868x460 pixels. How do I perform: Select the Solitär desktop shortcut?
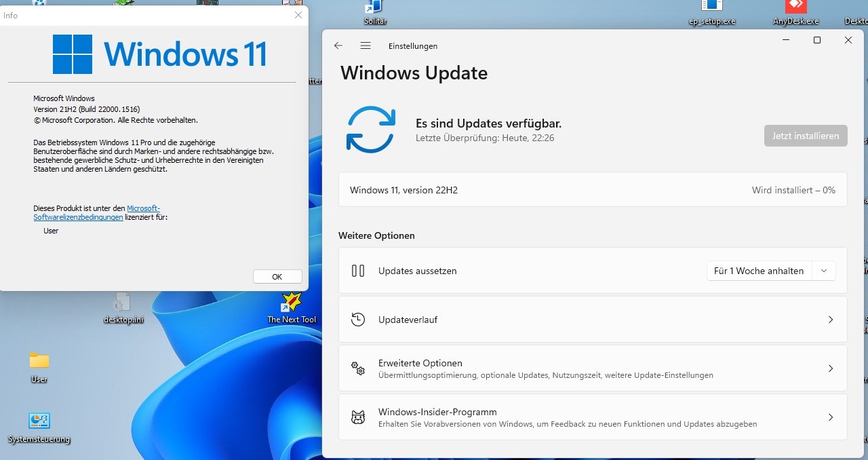click(375, 13)
